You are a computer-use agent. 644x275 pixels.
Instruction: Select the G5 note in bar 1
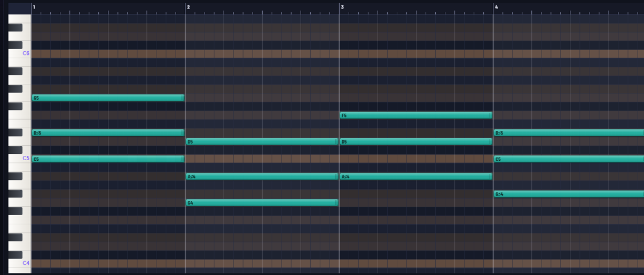108,98
